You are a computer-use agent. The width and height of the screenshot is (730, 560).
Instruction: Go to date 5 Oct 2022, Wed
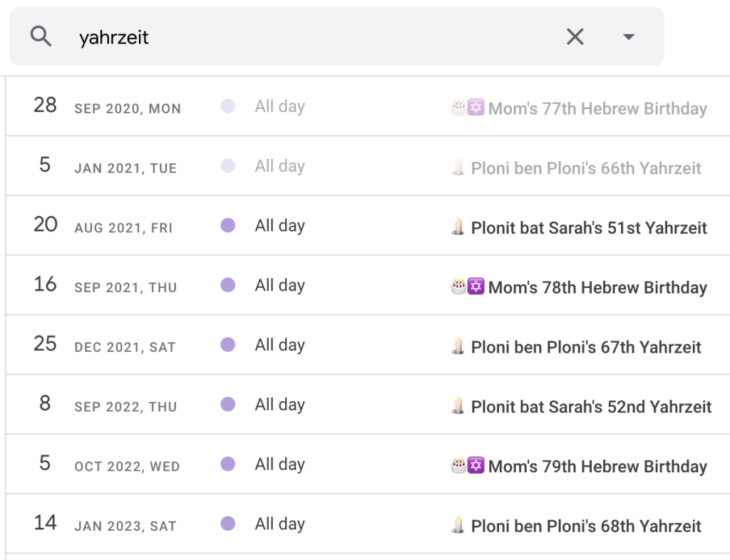[x=107, y=466]
